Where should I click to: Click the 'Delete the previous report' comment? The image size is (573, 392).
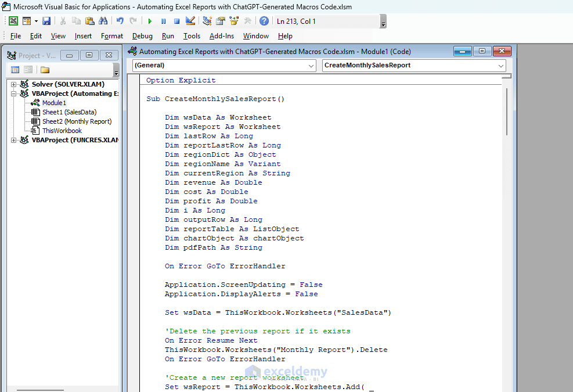[258, 331]
